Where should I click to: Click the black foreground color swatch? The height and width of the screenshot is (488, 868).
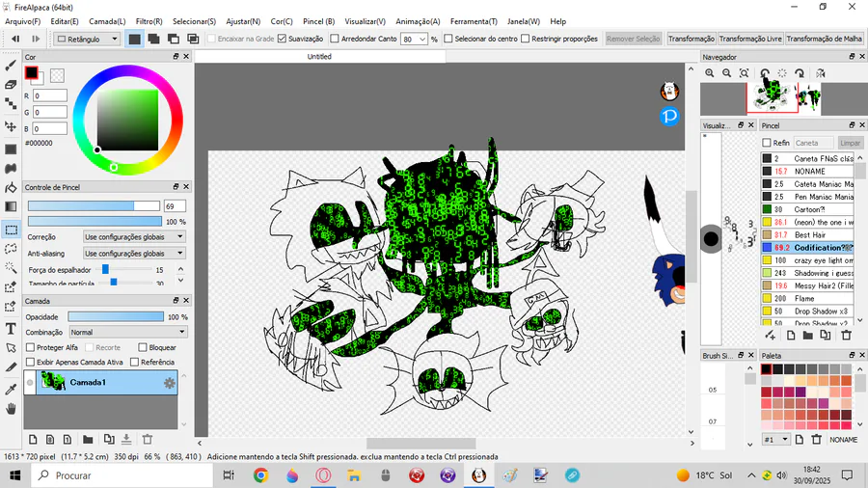(x=31, y=72)
